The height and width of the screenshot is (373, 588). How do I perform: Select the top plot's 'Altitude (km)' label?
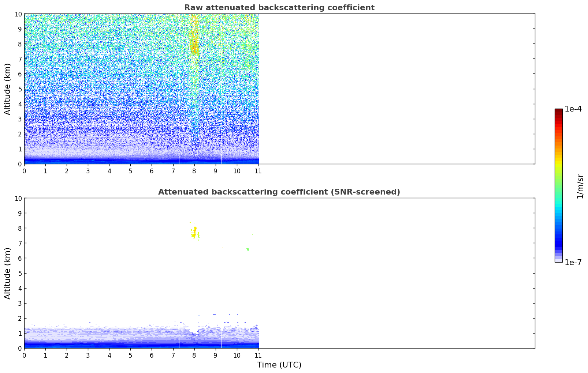point(8,89)
